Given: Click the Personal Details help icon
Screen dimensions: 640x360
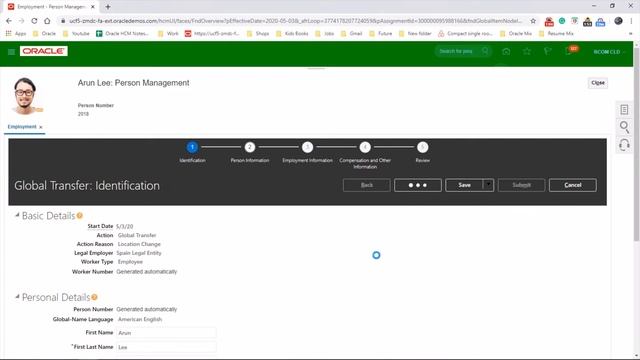Looking at the screenshot, I should [x=94, y=297].
